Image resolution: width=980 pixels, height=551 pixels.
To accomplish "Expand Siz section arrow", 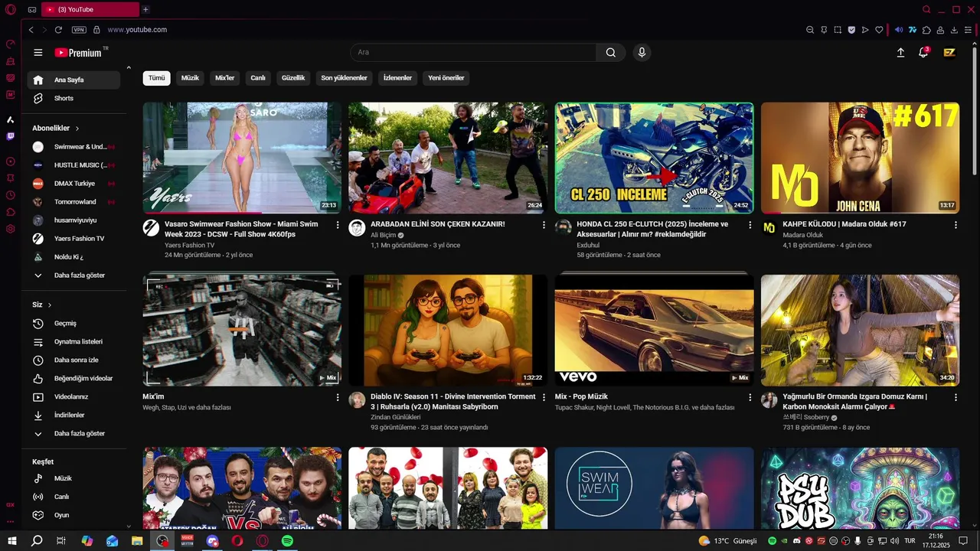I will pyautogui.click(x=50, y=305).
